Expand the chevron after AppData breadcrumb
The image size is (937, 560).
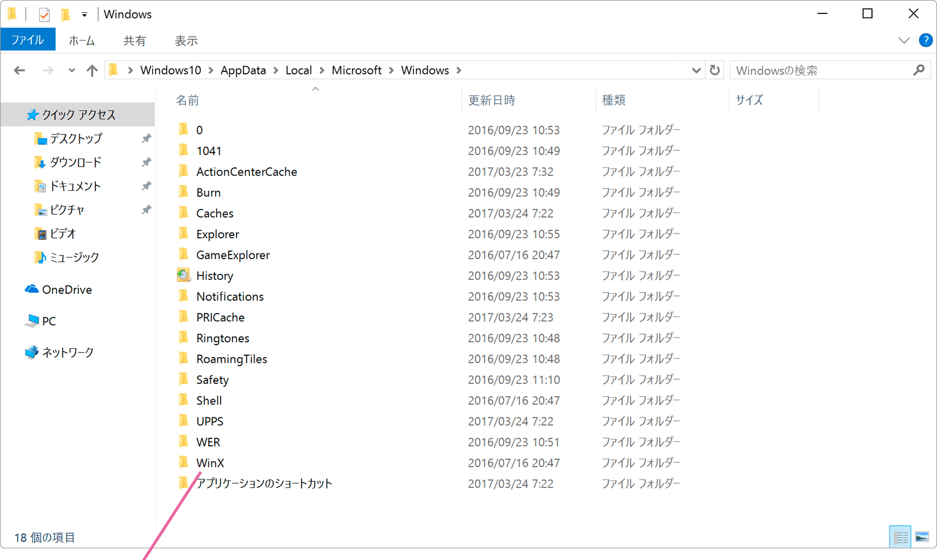pos(275,70)
